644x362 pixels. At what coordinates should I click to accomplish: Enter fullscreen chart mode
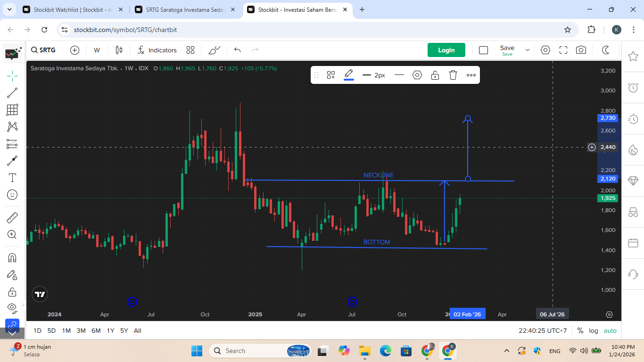(x=563, y=50)
